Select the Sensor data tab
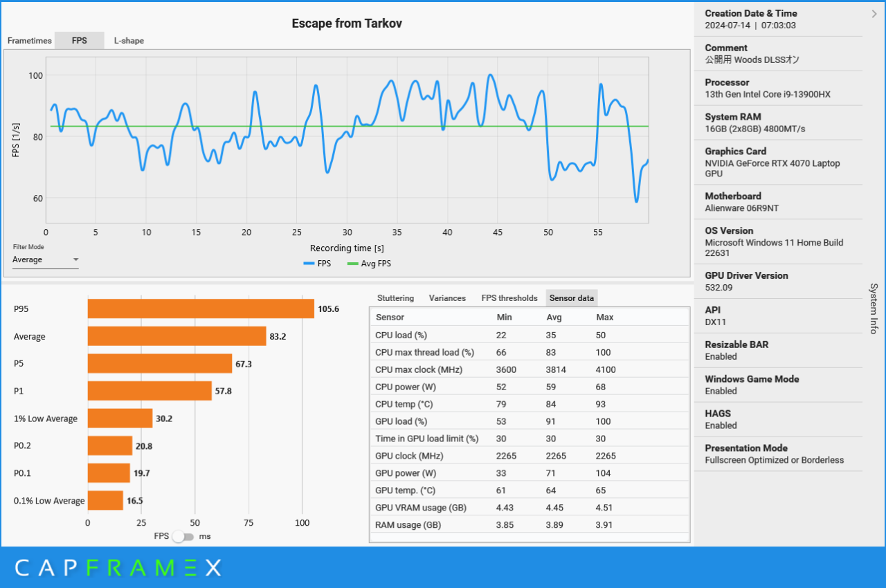886x588 pixels. click(572, 298)
